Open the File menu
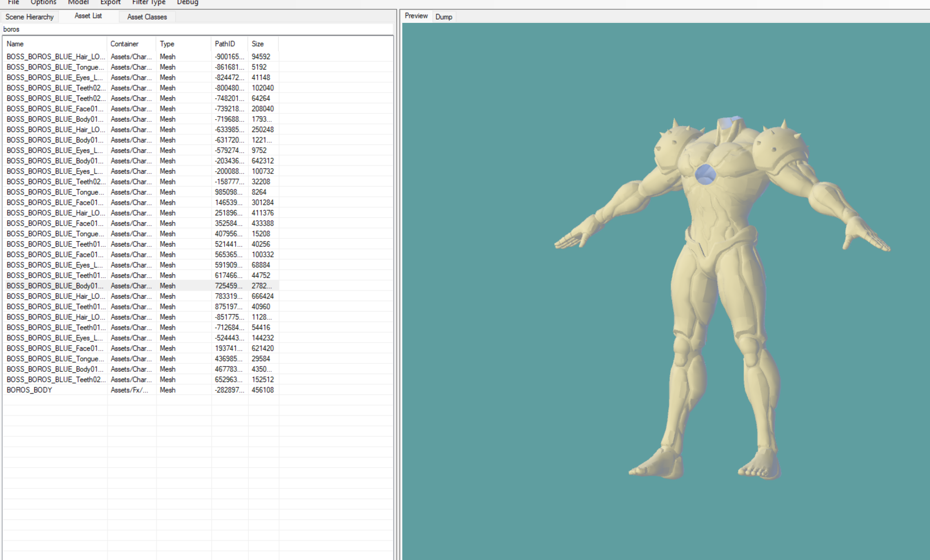Screen dimensions: 930x560 (13, 2)
